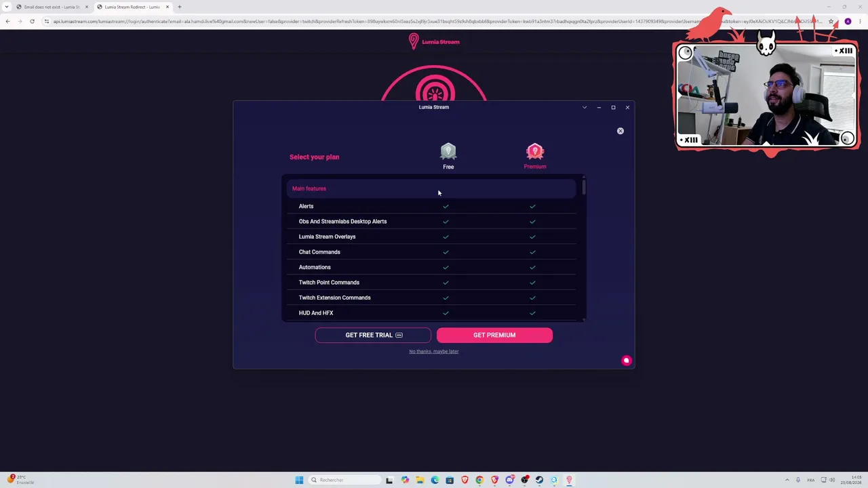The image size is (868, 488).
Task: Click the Free checkmark for Twitch Point Commands
Action: 446,283
